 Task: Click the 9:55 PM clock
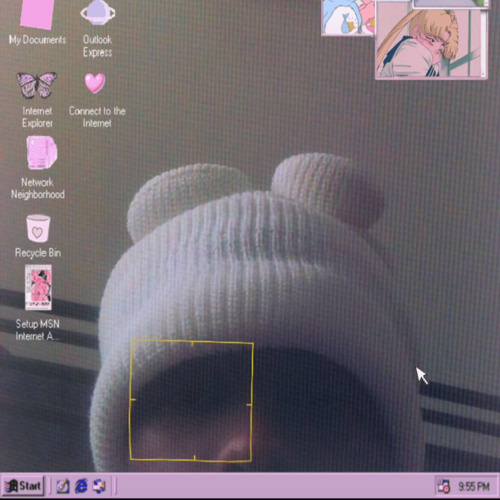tap(473, 487)
